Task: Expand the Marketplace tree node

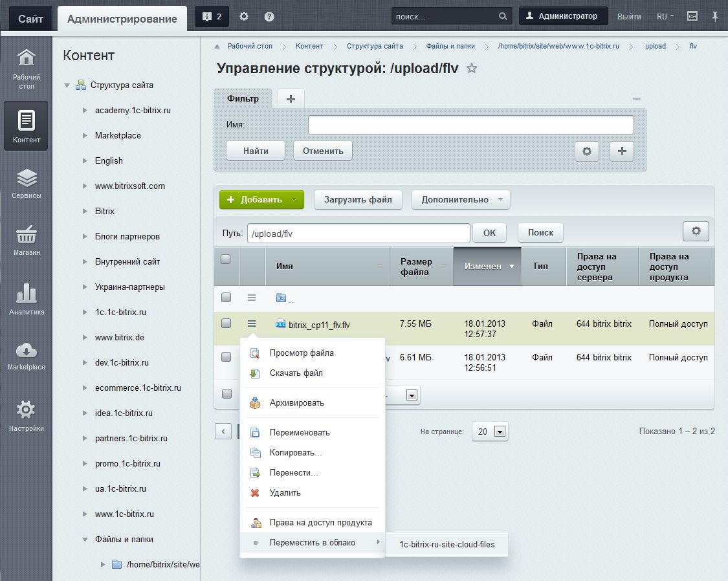Action: (85, 136)
